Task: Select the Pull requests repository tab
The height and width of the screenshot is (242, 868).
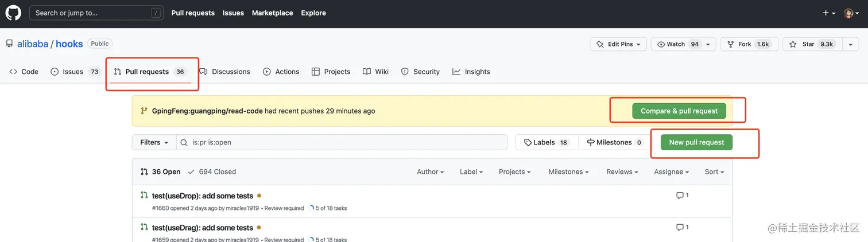Action: 150,72
